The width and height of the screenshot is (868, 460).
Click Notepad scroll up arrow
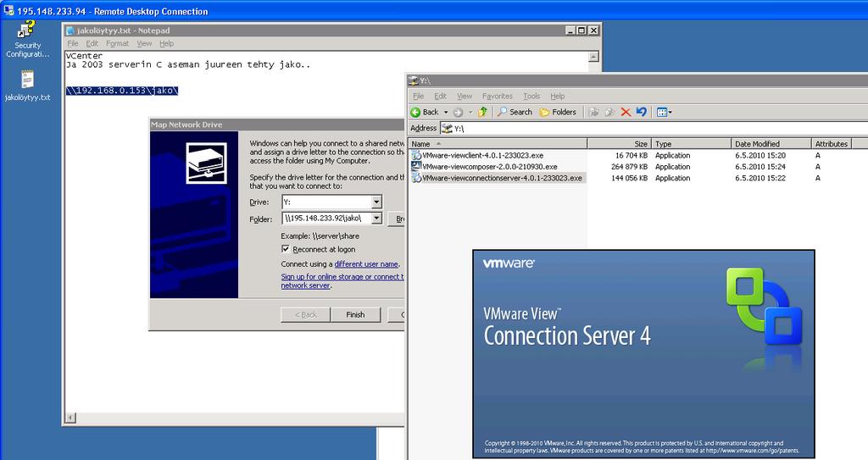tap(593, 57)
